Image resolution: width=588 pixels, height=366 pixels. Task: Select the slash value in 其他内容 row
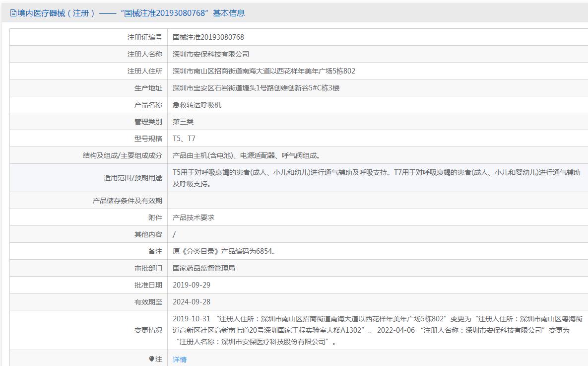point(174,234)
